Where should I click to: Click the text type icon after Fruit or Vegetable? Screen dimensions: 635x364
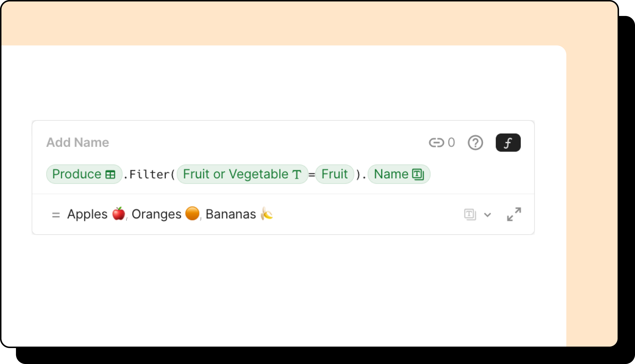[x=297, y=175]
